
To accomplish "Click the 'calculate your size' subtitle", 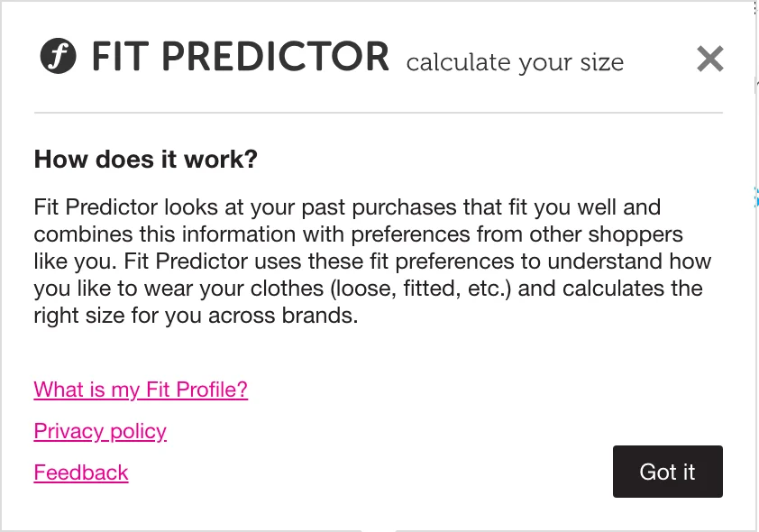I will click(x=515, y=63).
